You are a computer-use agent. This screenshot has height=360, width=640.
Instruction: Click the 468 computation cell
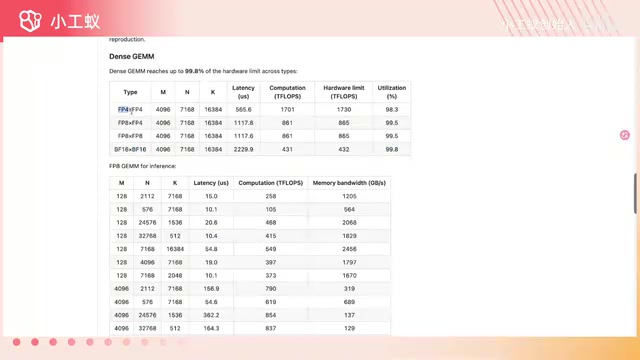[271, 222]
